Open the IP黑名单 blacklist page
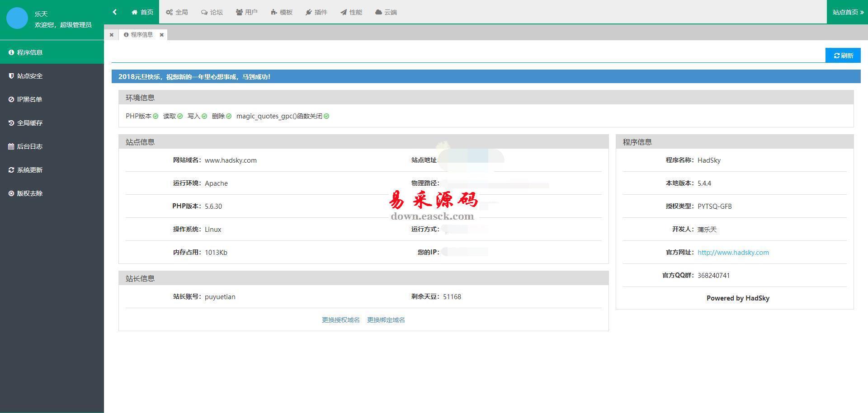The image size is (868, 413). pyautogui.click(x=29, y=99)
